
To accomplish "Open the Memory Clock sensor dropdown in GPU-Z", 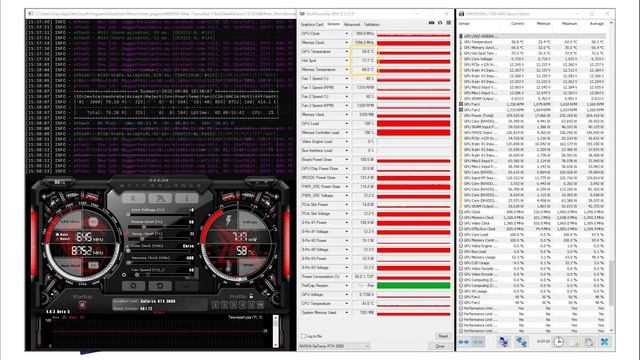I will [x=347, y=42].
